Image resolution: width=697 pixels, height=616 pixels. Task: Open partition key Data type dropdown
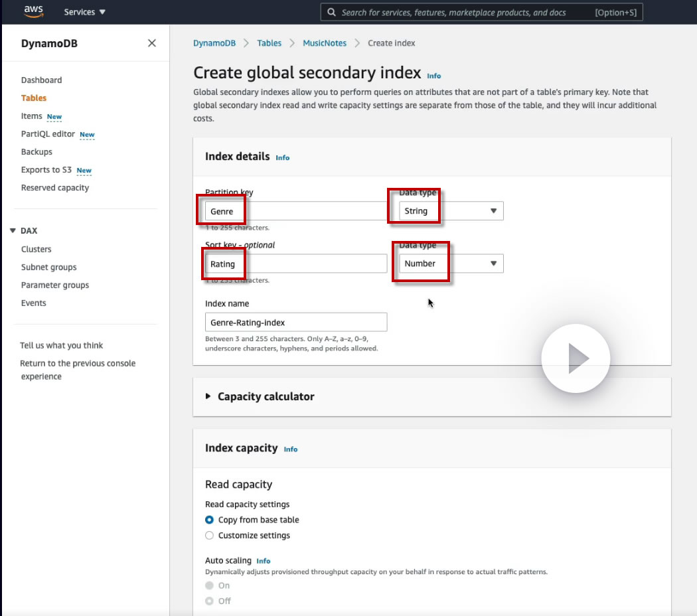(451, 211)
